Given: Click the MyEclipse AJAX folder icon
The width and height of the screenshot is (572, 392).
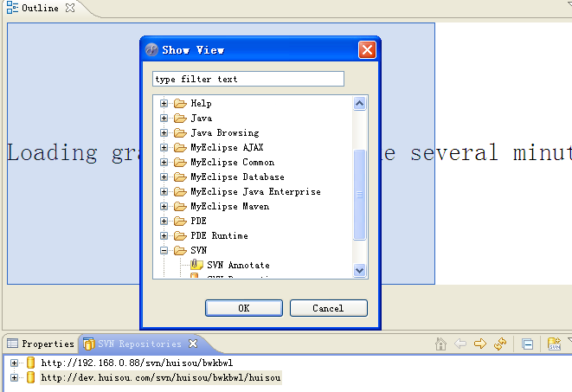Looking at the screenshot, I should pos(180,148).
